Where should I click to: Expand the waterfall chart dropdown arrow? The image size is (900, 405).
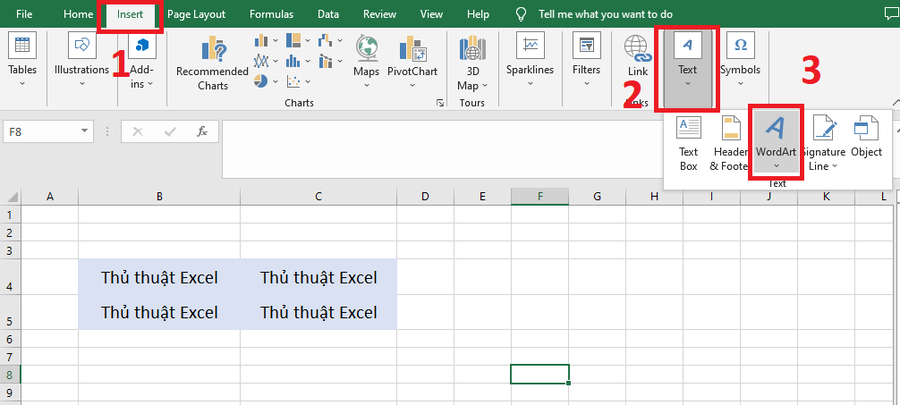(340, 41)
